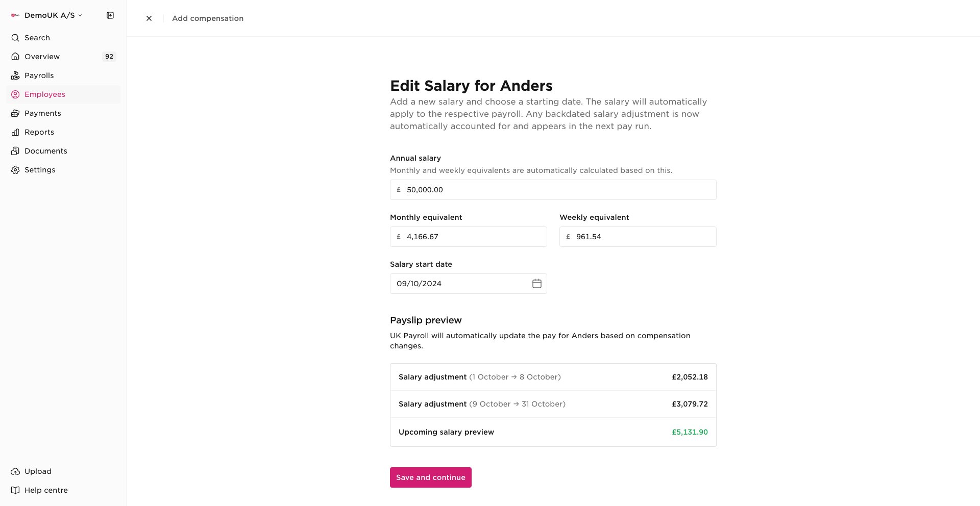Click the Overview home icon

(15, 57)
